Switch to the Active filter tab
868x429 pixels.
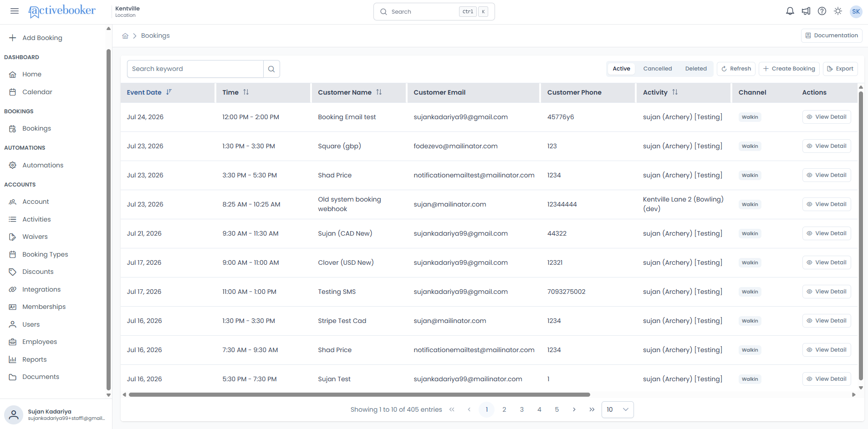coord(621,69)
